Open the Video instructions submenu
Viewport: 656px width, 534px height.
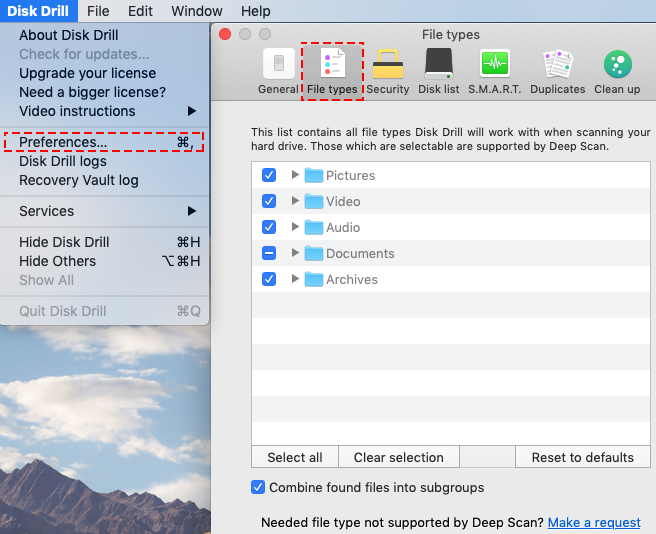[x=105, y=111]
